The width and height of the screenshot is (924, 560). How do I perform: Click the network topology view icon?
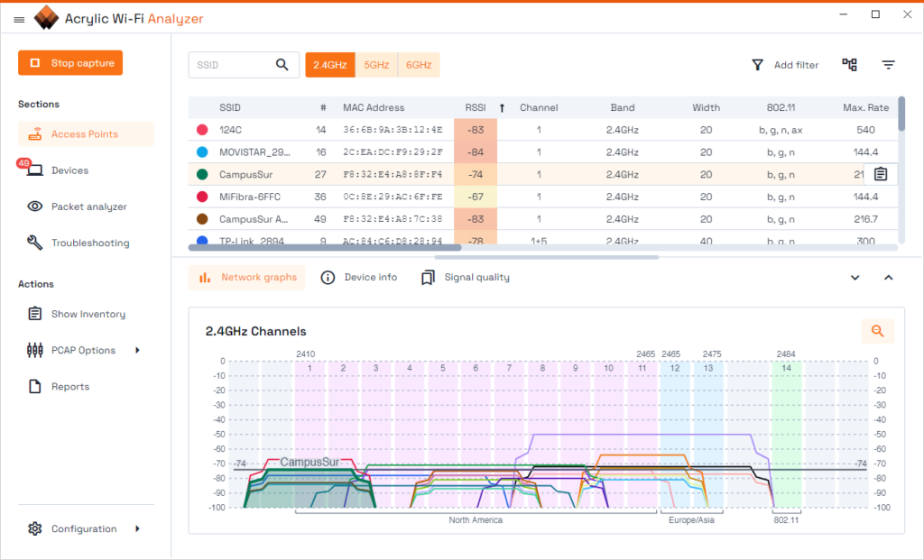pos(848,64)
